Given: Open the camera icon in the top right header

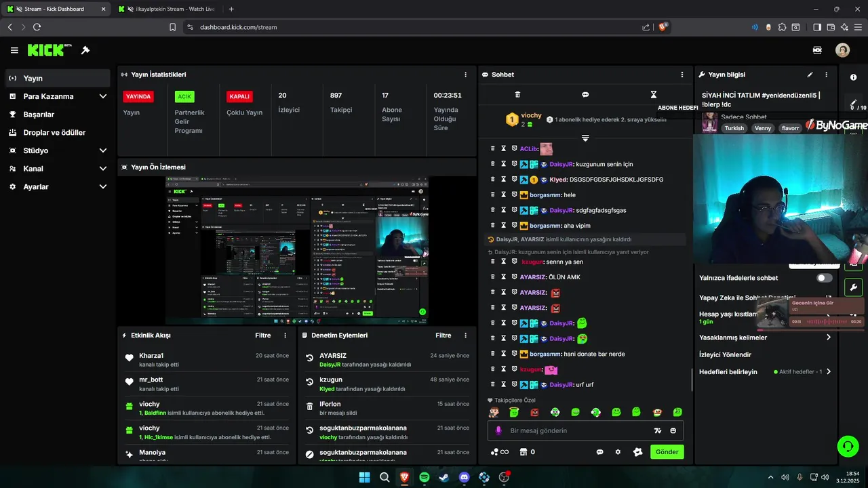Looking at the screenshot, I should (x=817, y=50).
